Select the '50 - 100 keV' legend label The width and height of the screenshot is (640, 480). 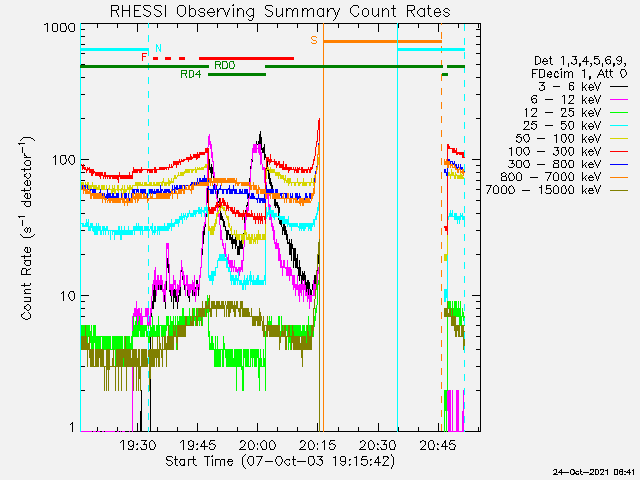(558, 138)
